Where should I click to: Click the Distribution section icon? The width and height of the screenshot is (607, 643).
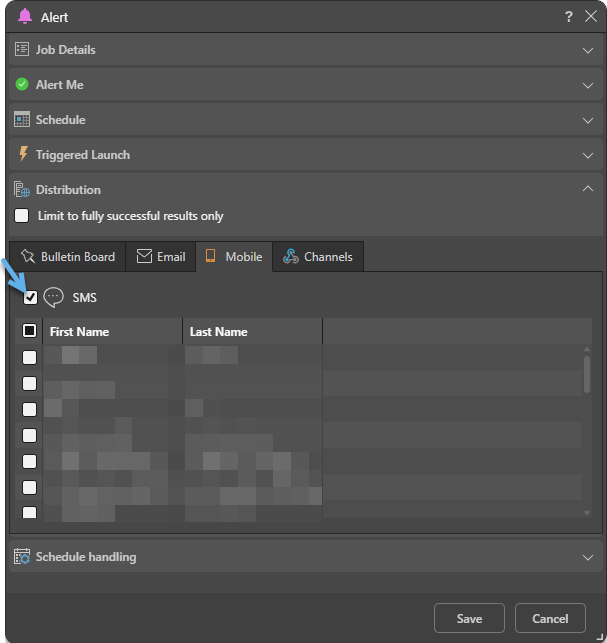[22, 190]
